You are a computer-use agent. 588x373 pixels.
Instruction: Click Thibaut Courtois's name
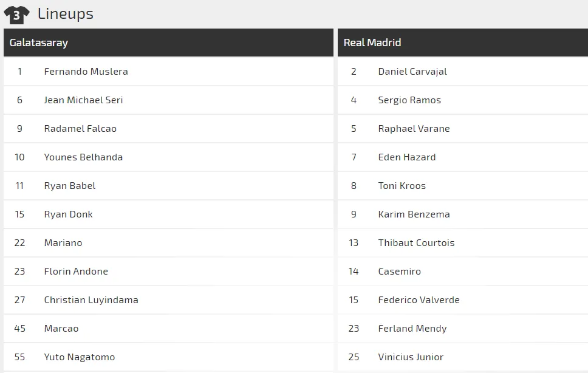pyautogui.click(x=416, y=243)
